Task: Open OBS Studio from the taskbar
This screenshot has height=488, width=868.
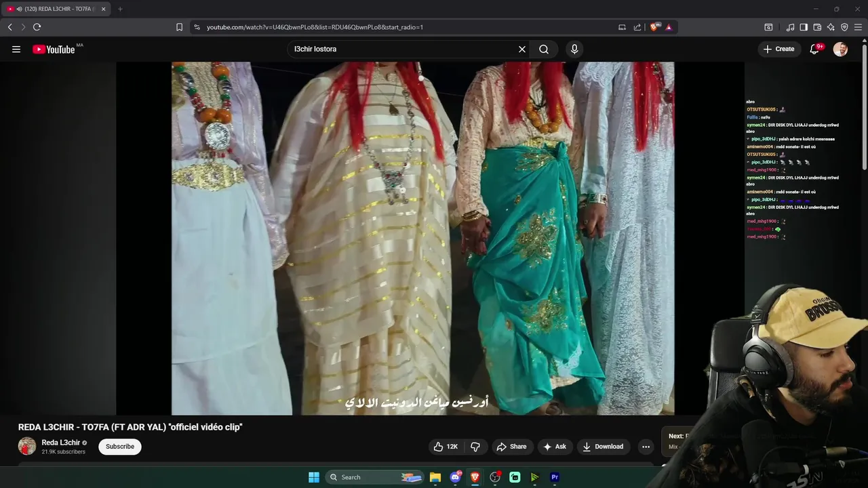Action: coord(495,477)
